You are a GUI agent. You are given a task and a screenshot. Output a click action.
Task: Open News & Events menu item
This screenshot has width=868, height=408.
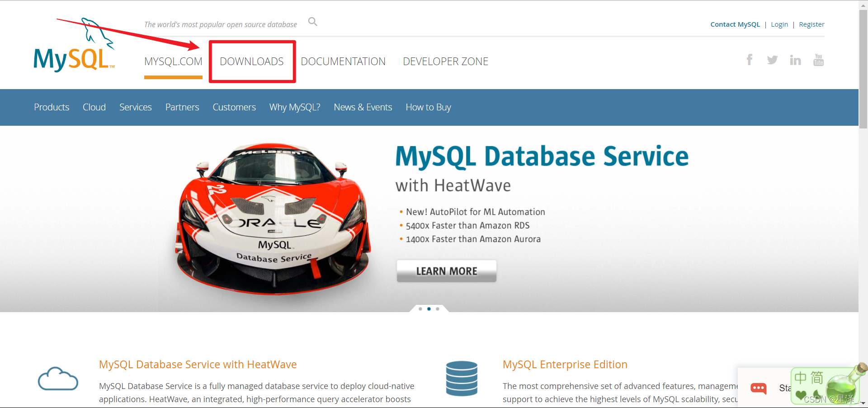tap(363, 107)
